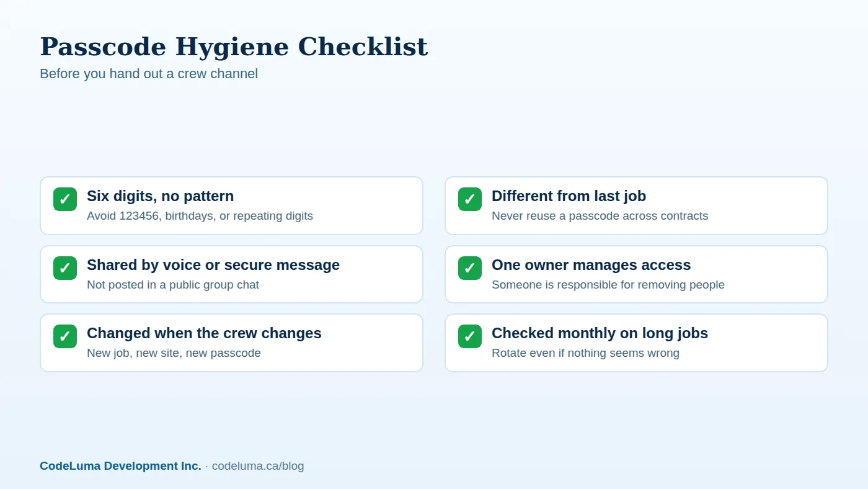Toggle the 'One owner manages access' checkmark
The height and width of the screenshot is (489, 868).
(x=470, y=268)
